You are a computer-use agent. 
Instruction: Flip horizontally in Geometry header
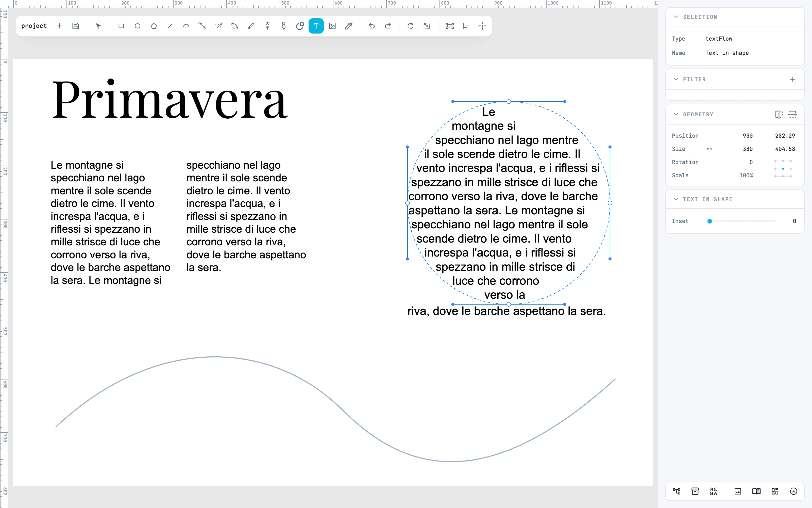tap(779, 114)
